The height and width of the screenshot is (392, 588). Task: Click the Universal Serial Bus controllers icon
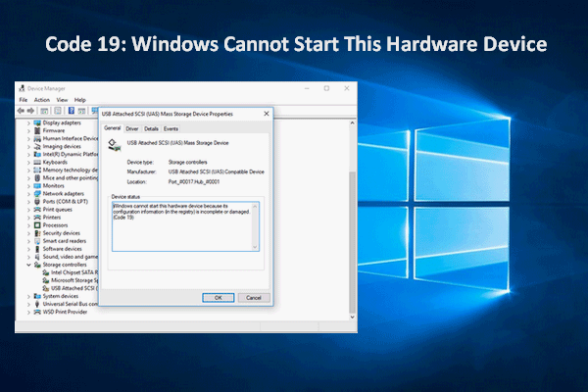[x=37, y=304]
